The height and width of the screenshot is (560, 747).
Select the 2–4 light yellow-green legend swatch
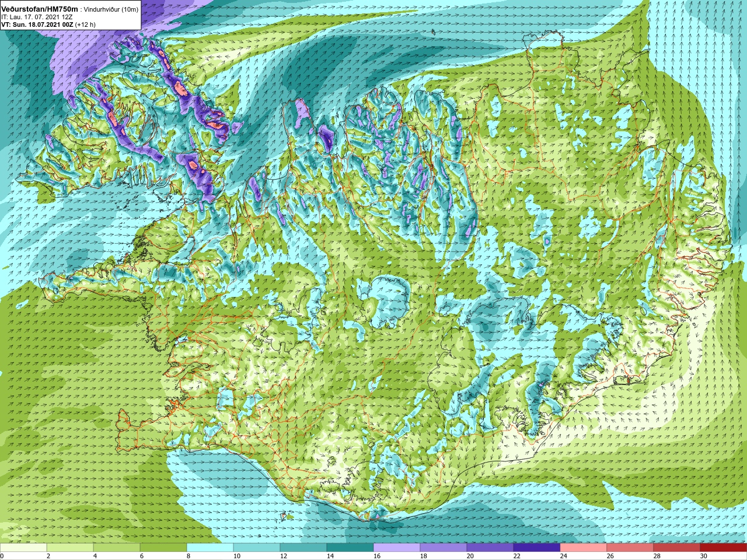coord(70,547)
